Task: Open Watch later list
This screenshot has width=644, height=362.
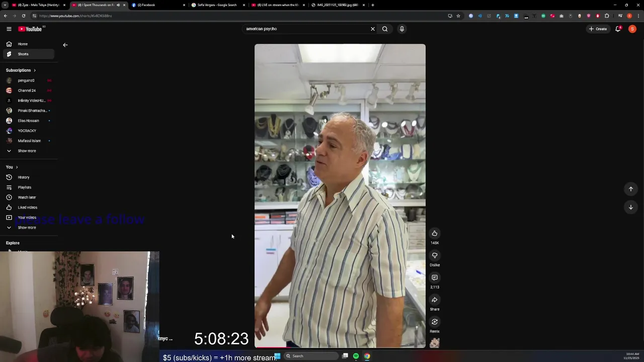Action: 29,197
